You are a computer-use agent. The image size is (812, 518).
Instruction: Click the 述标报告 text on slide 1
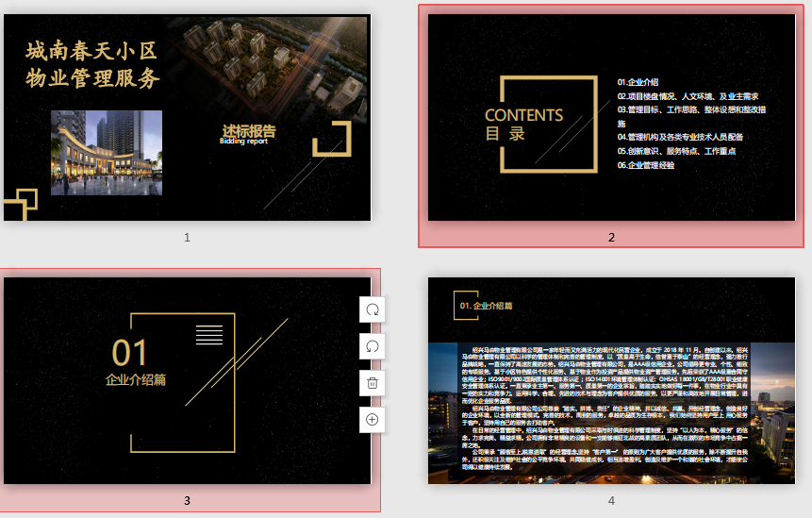pos(249,131)
